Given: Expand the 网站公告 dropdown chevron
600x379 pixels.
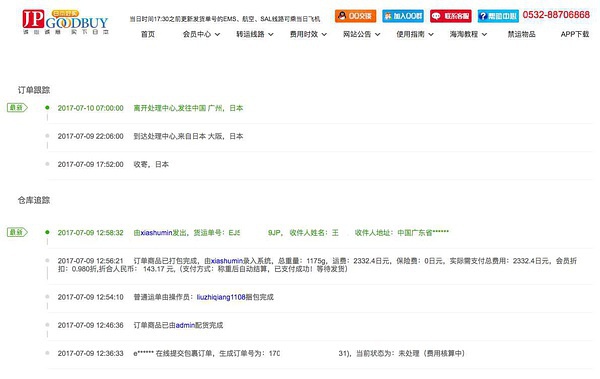Looking at the screenshot, I should (377, 34).
